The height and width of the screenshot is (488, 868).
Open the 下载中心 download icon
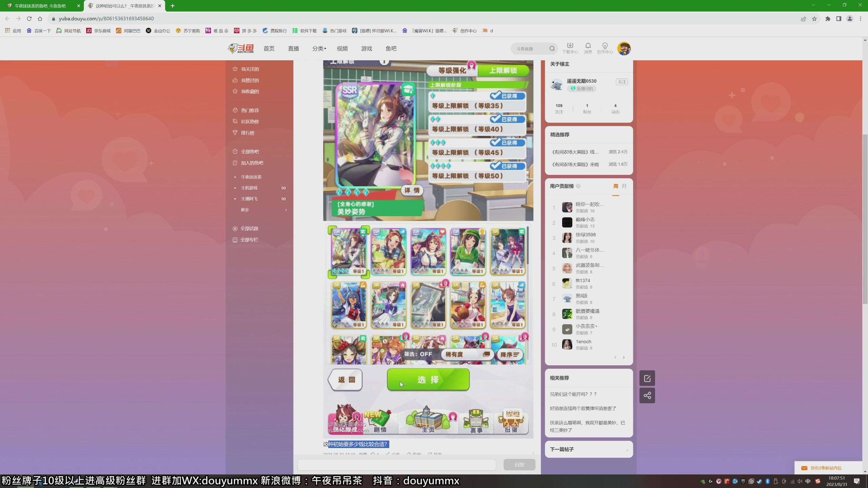(x=570, y=48)
